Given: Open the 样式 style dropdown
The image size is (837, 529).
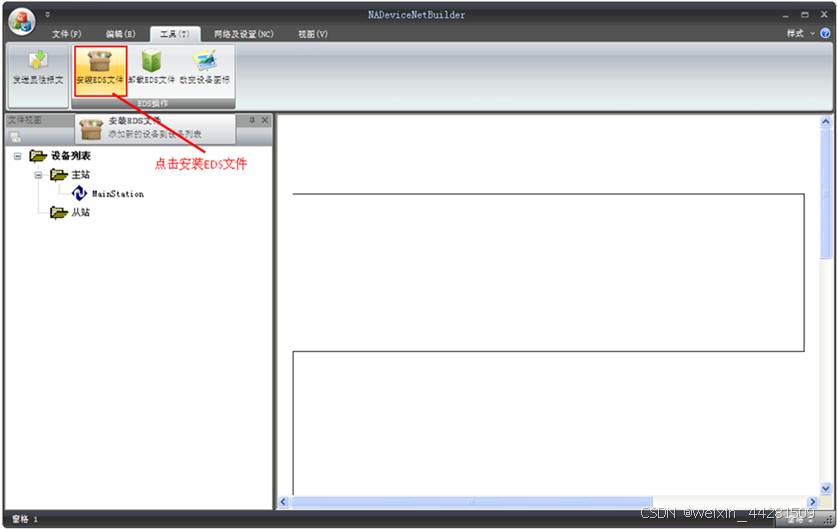Looking at the screenshot, I should click(800, 33).
